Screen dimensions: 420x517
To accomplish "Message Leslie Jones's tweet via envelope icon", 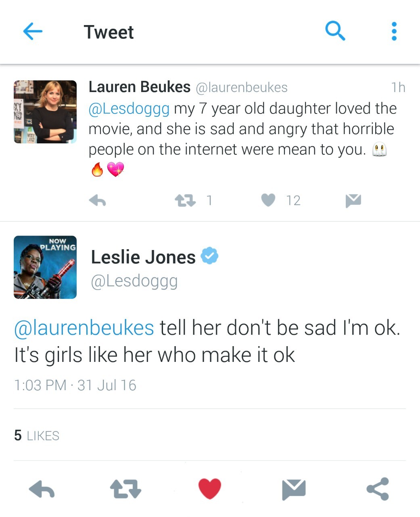I will click(x=294, y=489).
